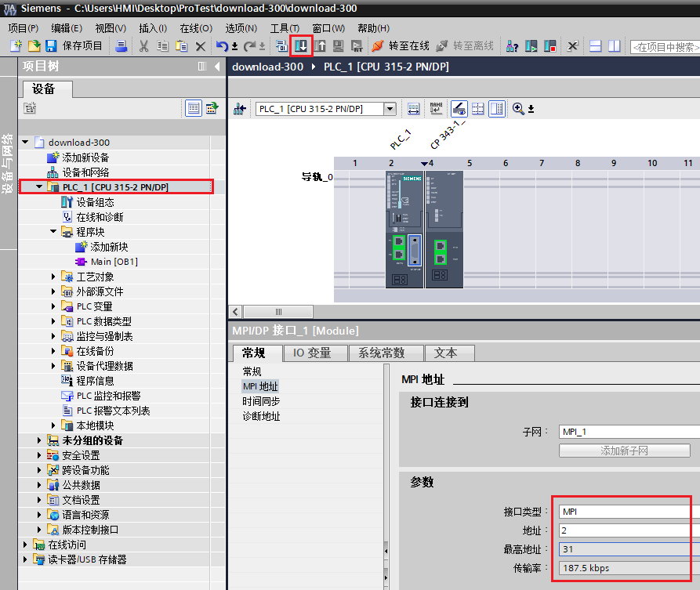
Task: Click the device view horizontal scrollbar thumb
Action: (278, 312)
